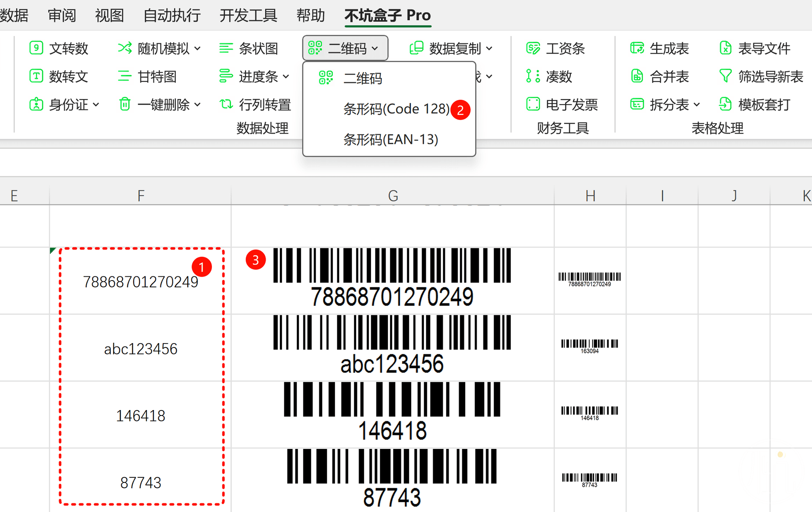Image resolution: width=812 pixels, height=512 pixels.
Task: Click the 电子发票 button label
Action: (x=572, y=105)
